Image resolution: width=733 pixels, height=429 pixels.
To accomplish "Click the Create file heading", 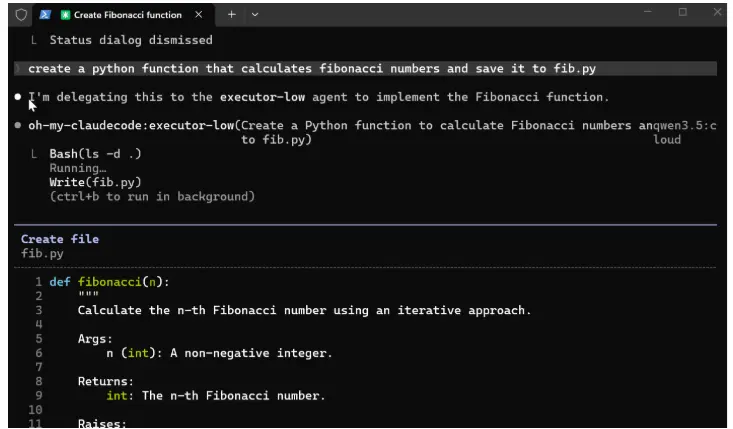I will (x=60, y=239).
